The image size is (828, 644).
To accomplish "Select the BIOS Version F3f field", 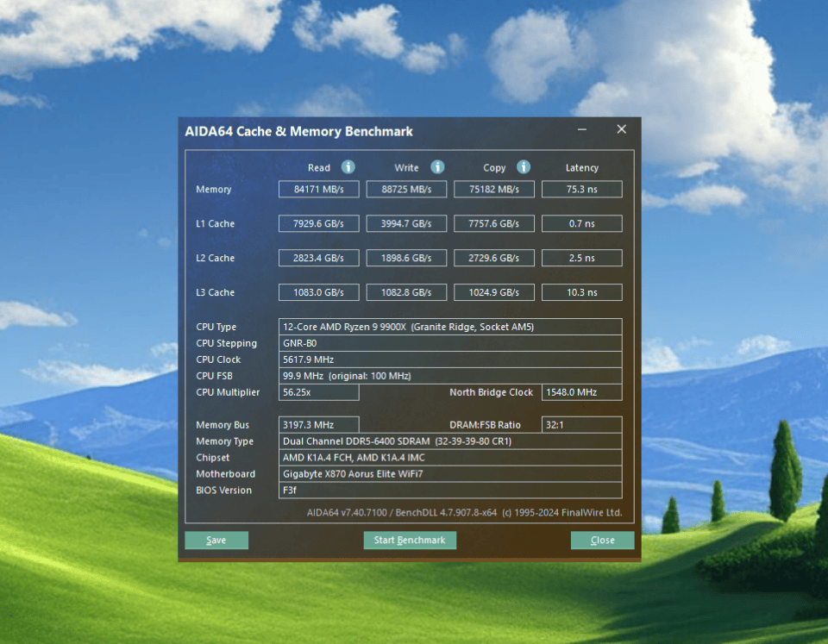I will 448,490.
